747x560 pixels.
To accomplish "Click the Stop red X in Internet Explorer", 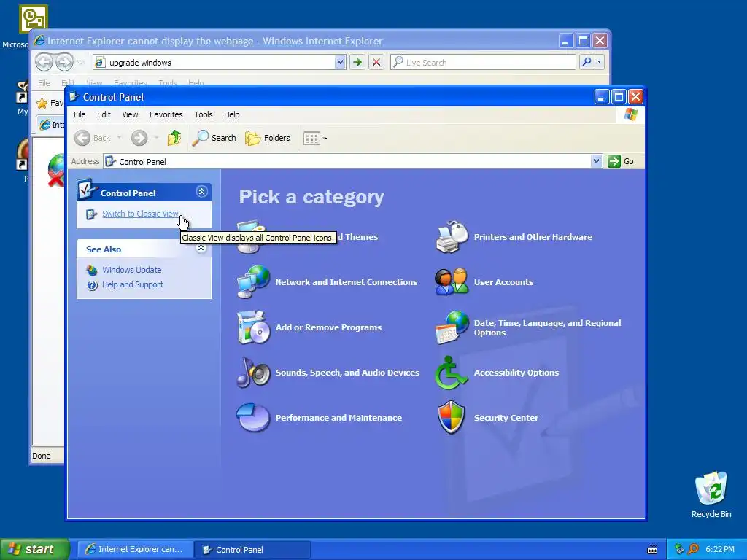I will 376,62.
